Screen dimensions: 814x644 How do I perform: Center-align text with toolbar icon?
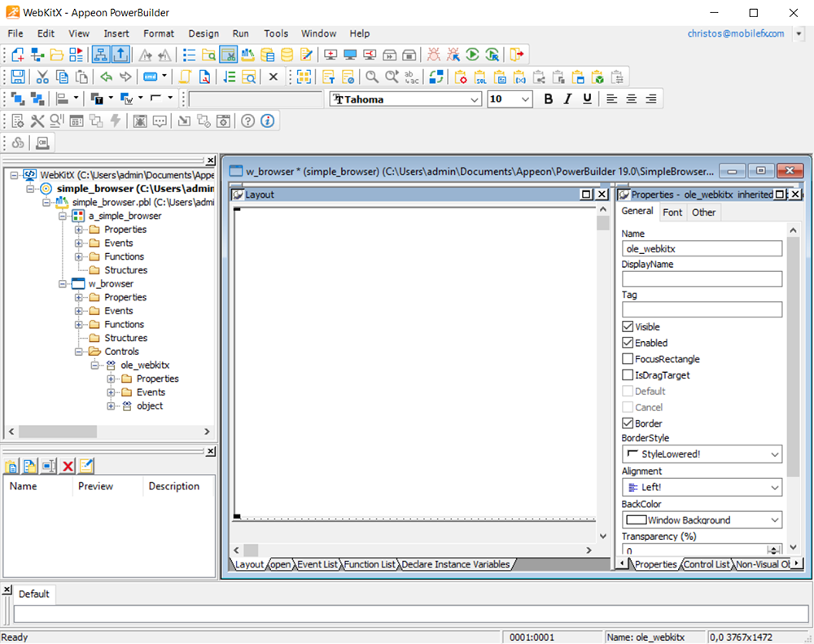[632, 99]
